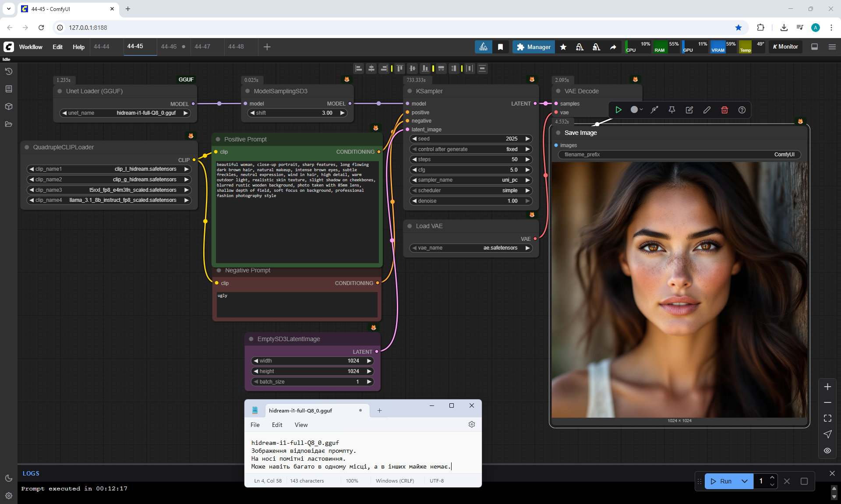Viewport: 841px width, 504px height.
Task: Switch to the 44-46 workflow tab
Action: (169, 46)
